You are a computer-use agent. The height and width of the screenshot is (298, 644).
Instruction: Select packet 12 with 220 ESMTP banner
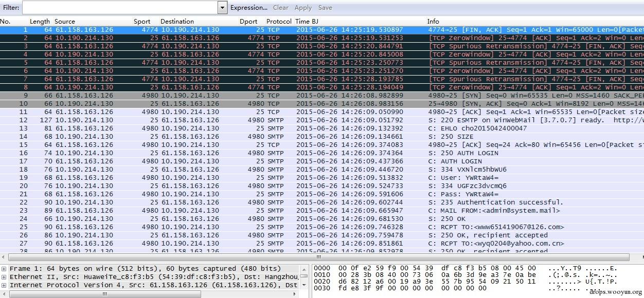coord(322,120)
